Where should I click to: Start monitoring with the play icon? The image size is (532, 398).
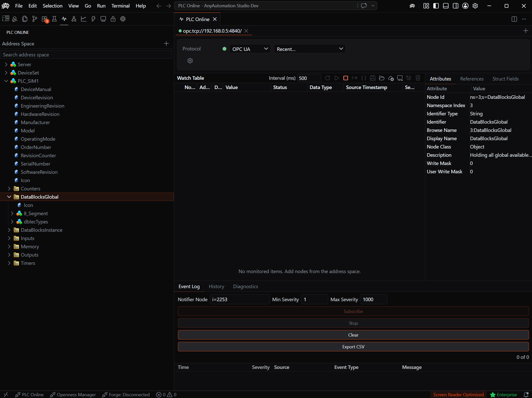(337, 78)
